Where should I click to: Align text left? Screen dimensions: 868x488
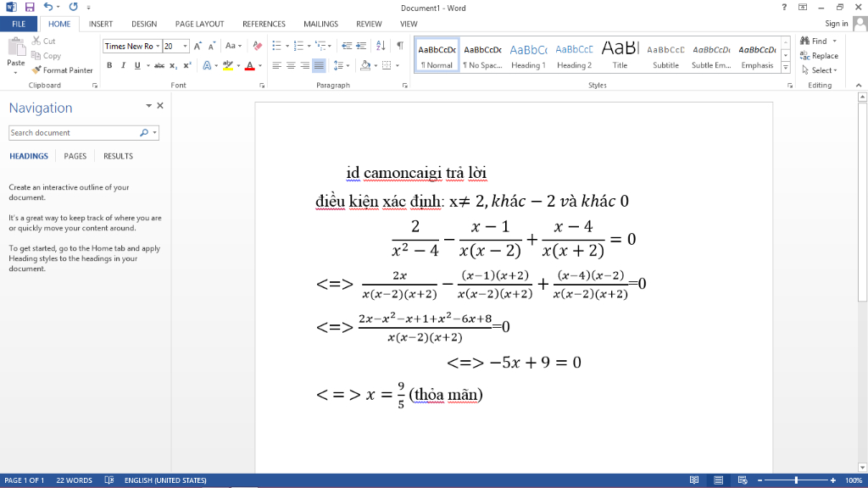point(277,65)
